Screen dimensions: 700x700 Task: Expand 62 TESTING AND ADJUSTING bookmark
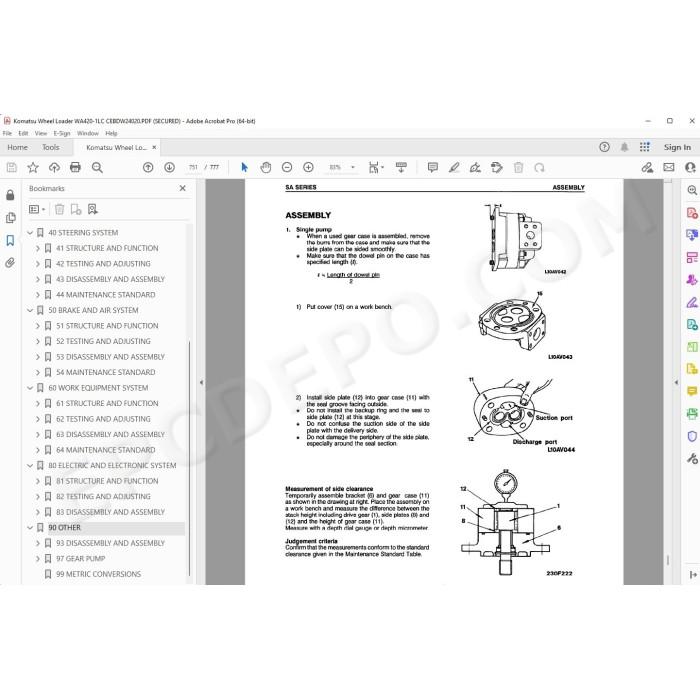tap(38, 419)
